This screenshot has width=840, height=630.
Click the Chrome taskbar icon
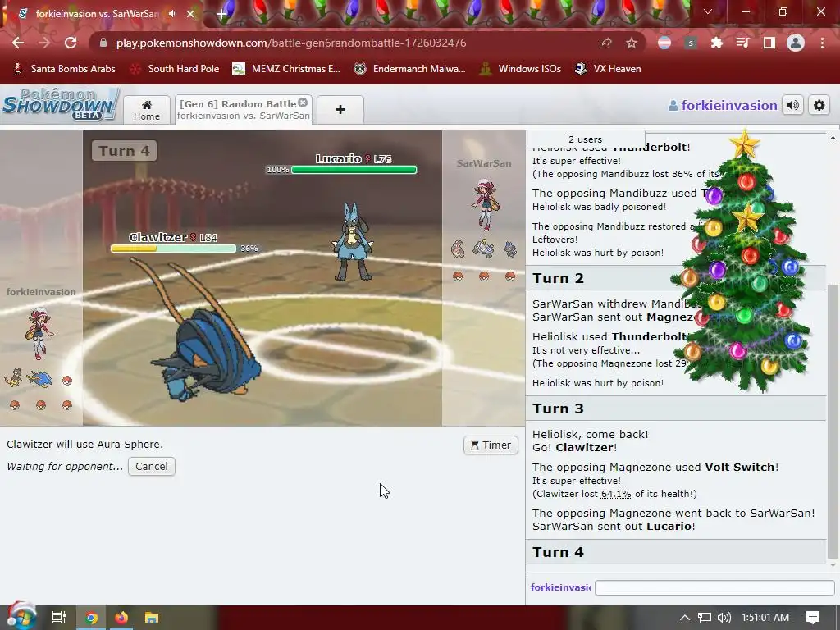click(91, 618)
